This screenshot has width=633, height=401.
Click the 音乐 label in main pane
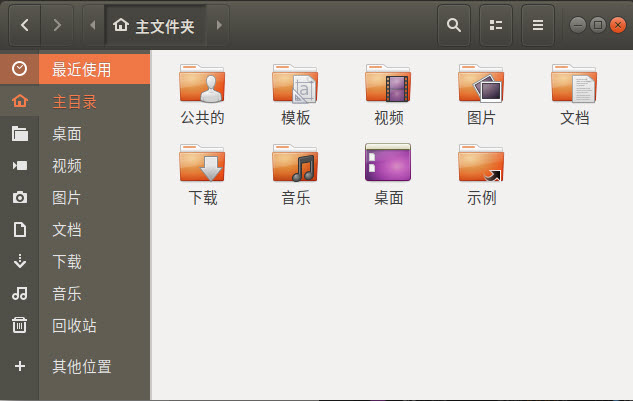tap(296, 198)
